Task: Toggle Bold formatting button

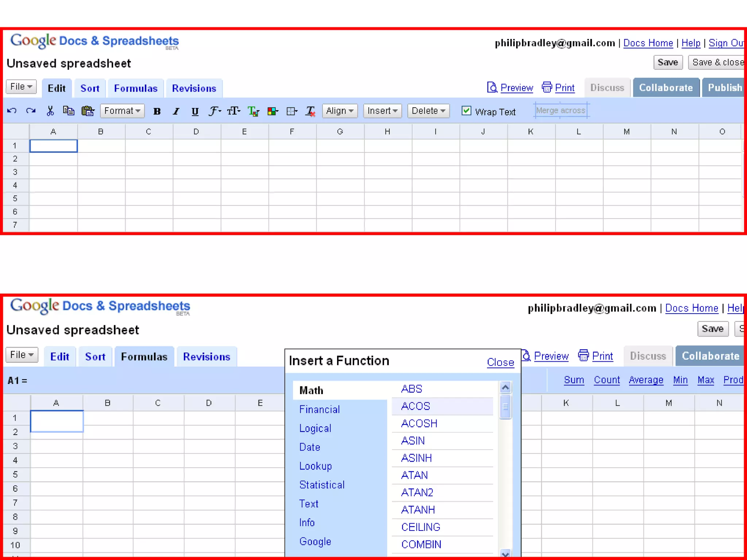Action: [x=157, y=111]
